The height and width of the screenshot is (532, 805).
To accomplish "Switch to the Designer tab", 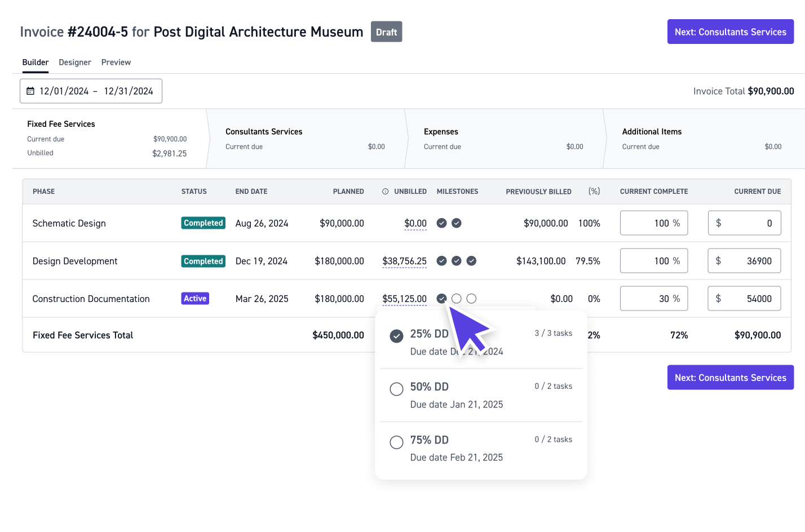I will pyautogui.click(x=75, y=63).
